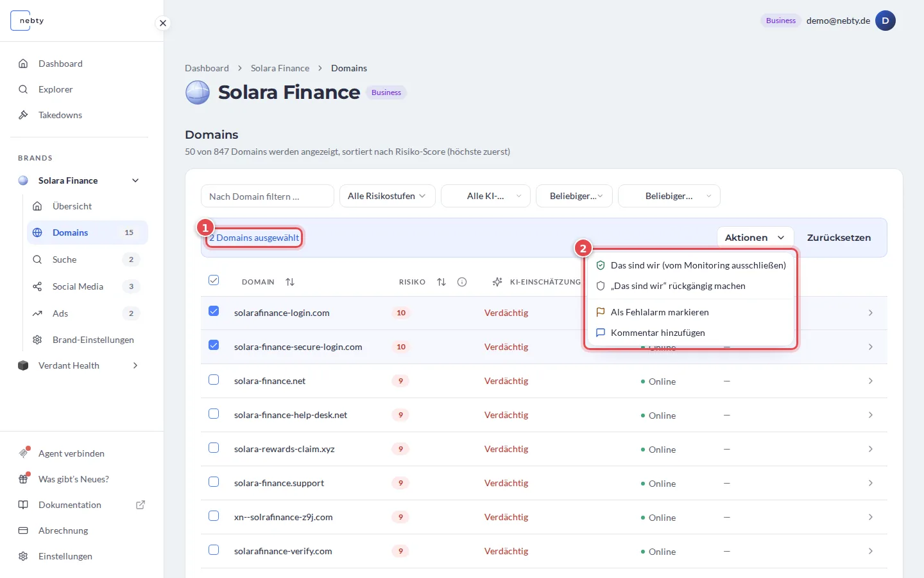The width and height of the screenshot is (924, 578).
Task: Check the solara-finance.net checkbox
Action: coord(214,380)
